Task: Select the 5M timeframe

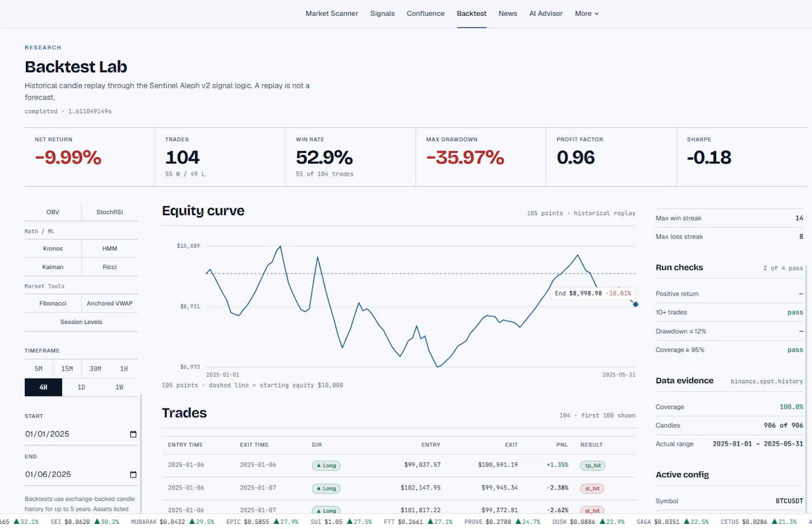Action: point(39,369)
